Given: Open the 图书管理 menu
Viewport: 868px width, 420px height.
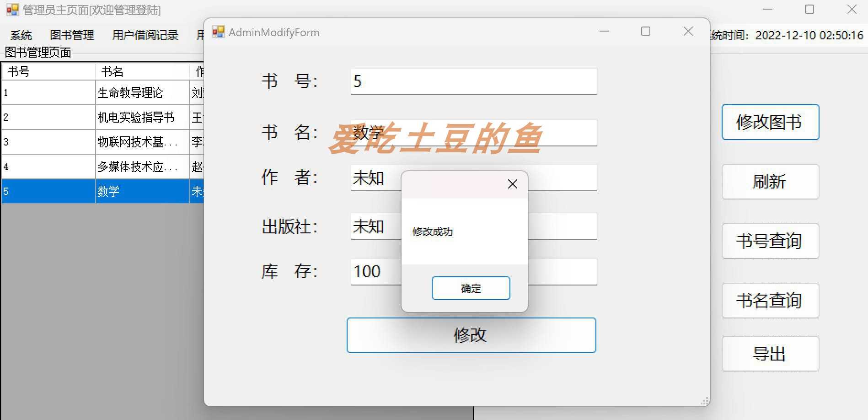Looking at the screenshot, I should point(72,35).
